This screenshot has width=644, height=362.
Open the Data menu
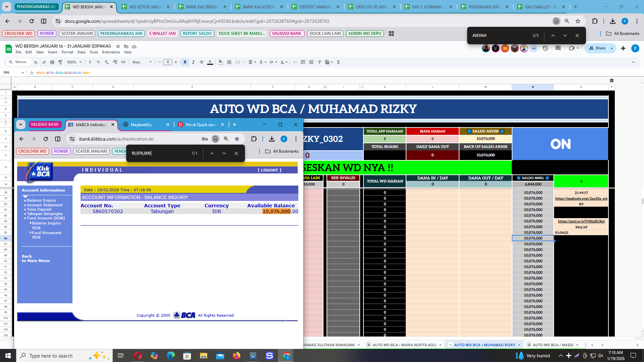click(81, 52)
